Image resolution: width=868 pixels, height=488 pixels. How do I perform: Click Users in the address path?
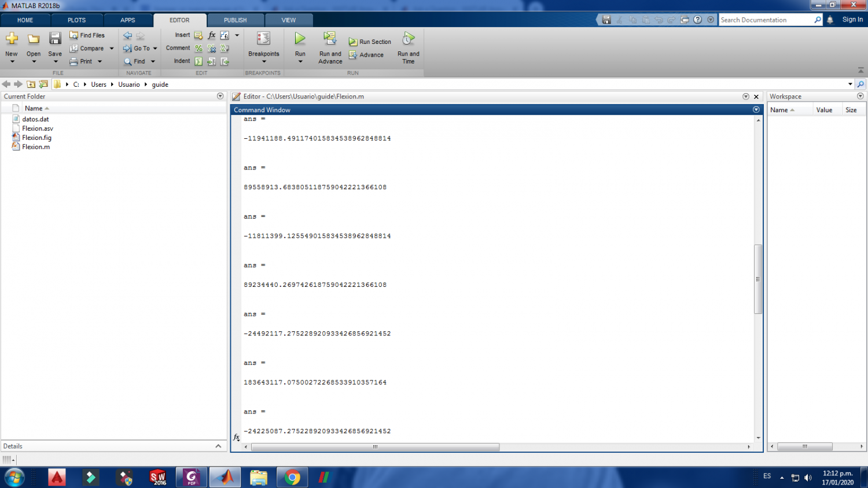[x=98, y=84]
